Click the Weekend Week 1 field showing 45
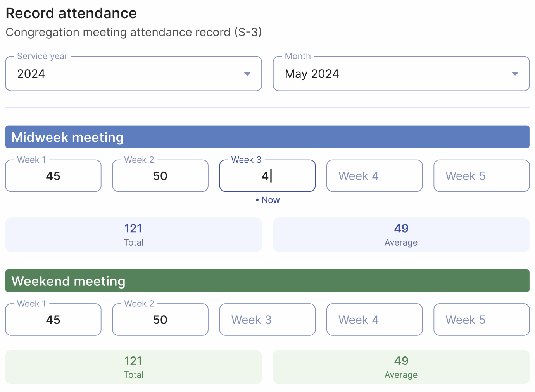535x392 pixels. pos(53,320)
